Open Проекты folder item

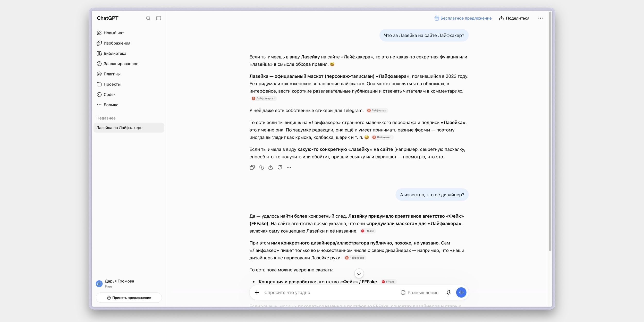129,84
